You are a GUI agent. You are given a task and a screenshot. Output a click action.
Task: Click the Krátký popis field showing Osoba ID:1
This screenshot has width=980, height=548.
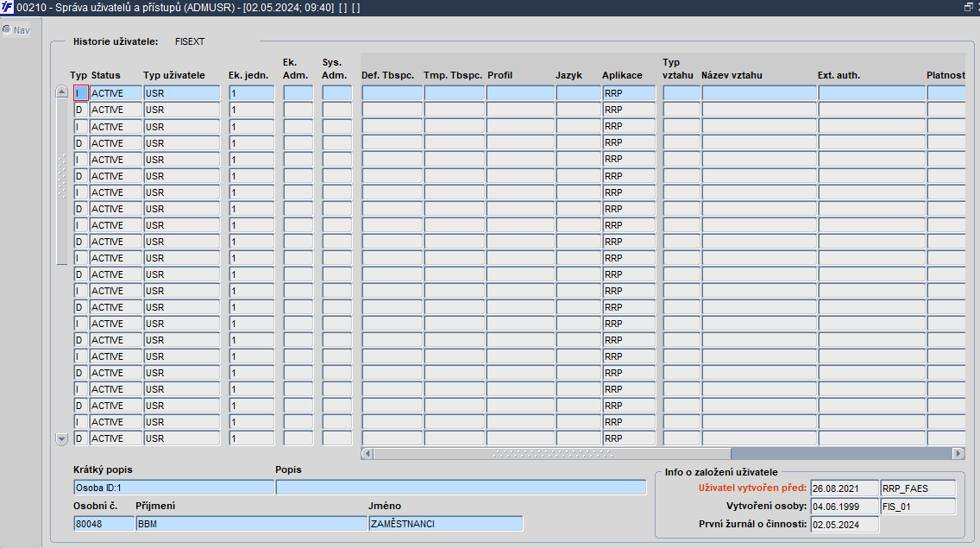click(x=173, y=488)
